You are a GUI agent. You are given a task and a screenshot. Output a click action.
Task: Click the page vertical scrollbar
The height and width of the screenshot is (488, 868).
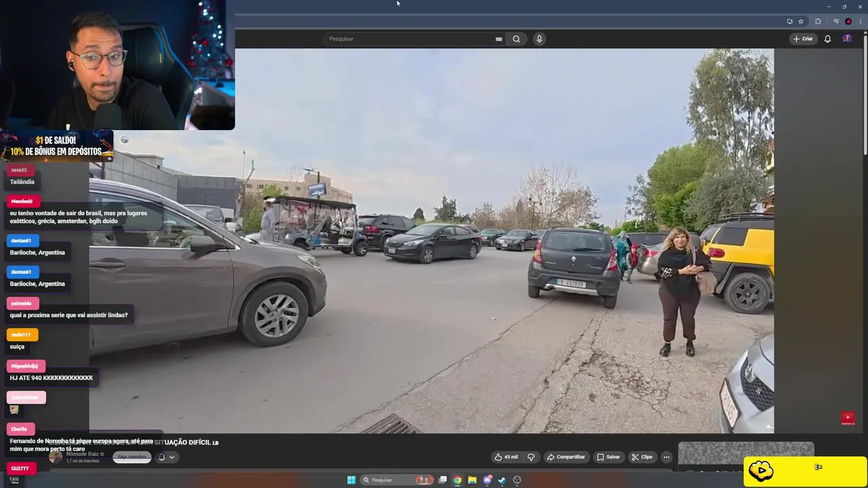coord(865,95)
